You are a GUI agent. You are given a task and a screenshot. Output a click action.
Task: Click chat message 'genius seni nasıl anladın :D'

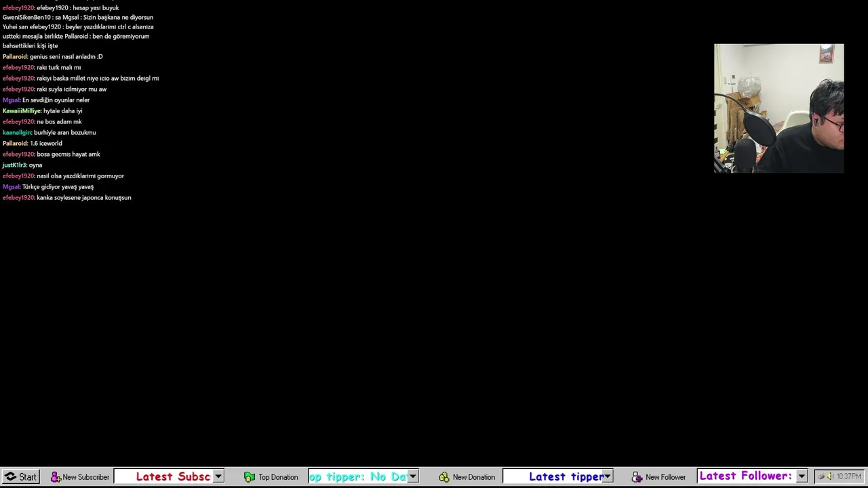coord(66,56)
